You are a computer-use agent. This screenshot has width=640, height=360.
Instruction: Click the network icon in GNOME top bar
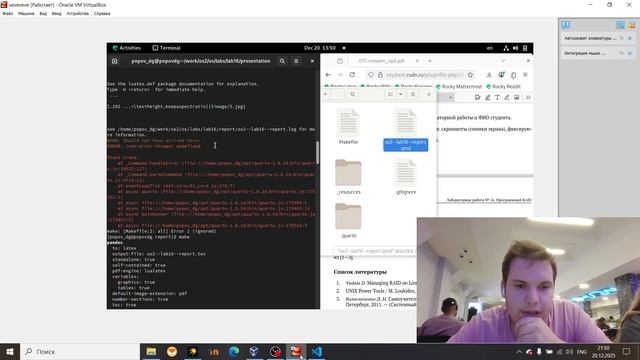506,48
